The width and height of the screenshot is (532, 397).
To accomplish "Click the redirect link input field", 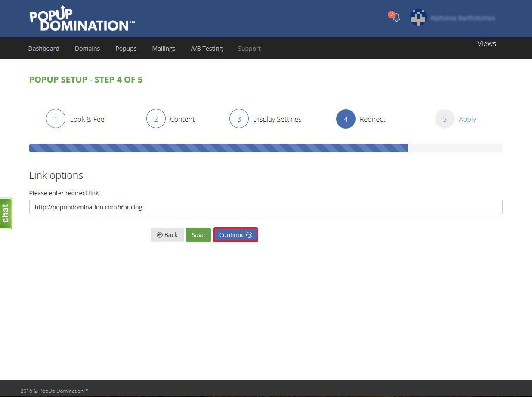I will tap(266, 207).
